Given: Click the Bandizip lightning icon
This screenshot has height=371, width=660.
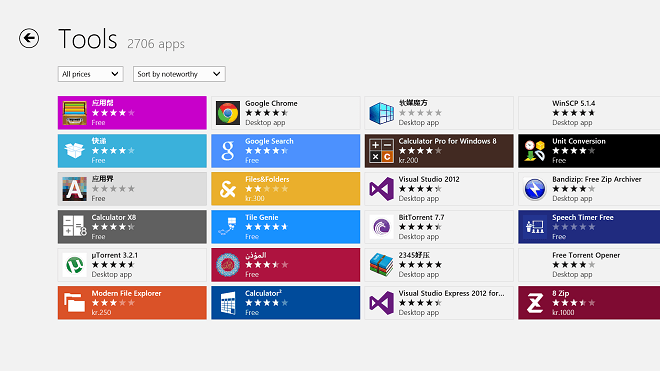Looking at the screenshot, I should 535,189.
